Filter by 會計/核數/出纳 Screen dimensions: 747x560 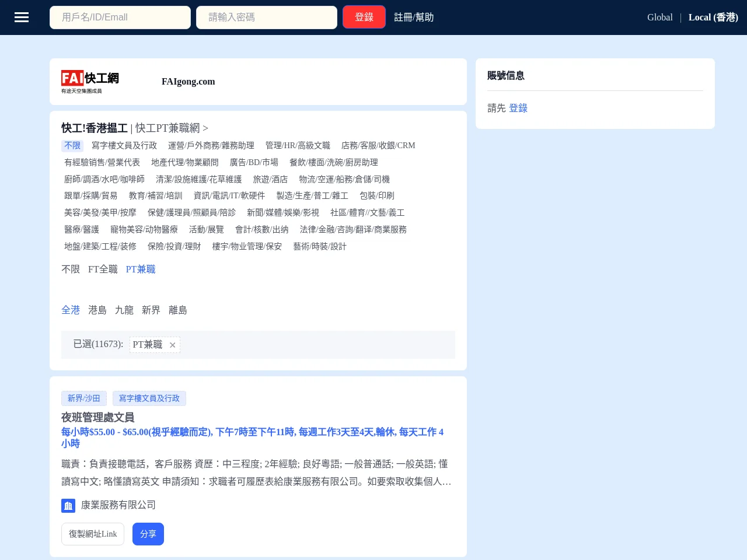(261, 230)
